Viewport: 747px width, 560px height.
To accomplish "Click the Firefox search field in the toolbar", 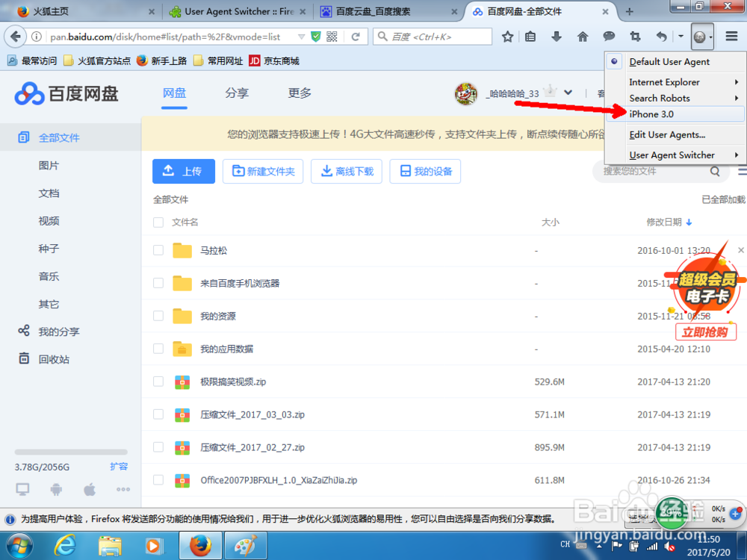I will click(x=433, y=35).
